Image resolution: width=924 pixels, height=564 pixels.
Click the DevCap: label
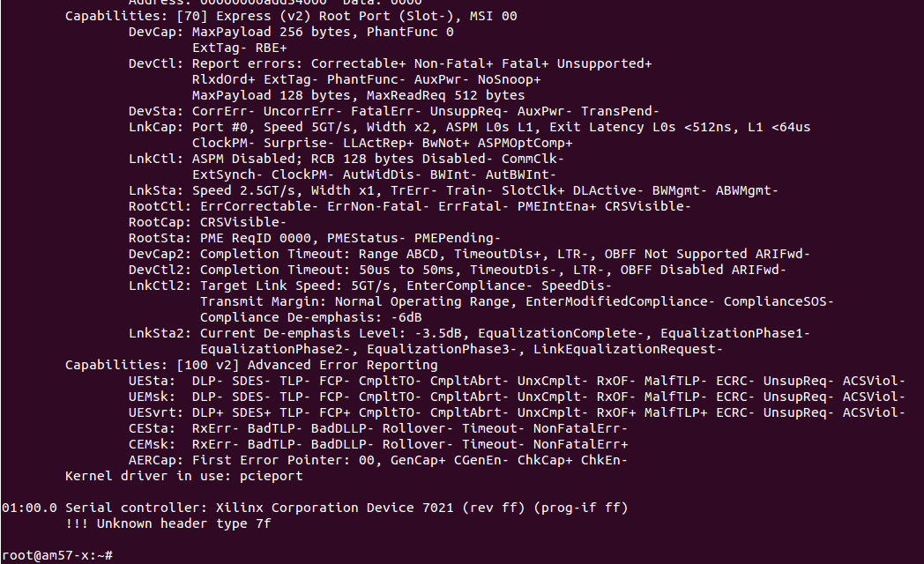tap(156, 32)
